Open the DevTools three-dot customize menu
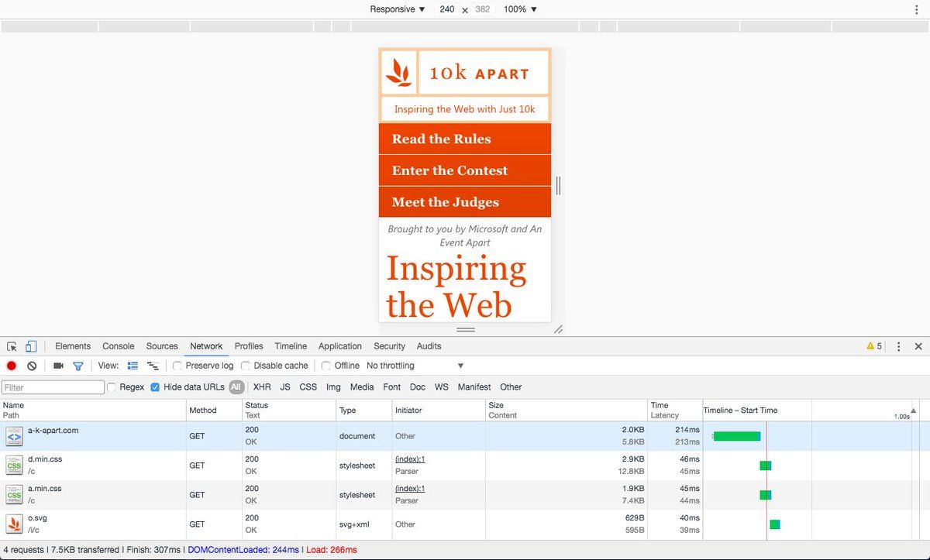This screenshot has height=560, width=930. tap(898, 347)
